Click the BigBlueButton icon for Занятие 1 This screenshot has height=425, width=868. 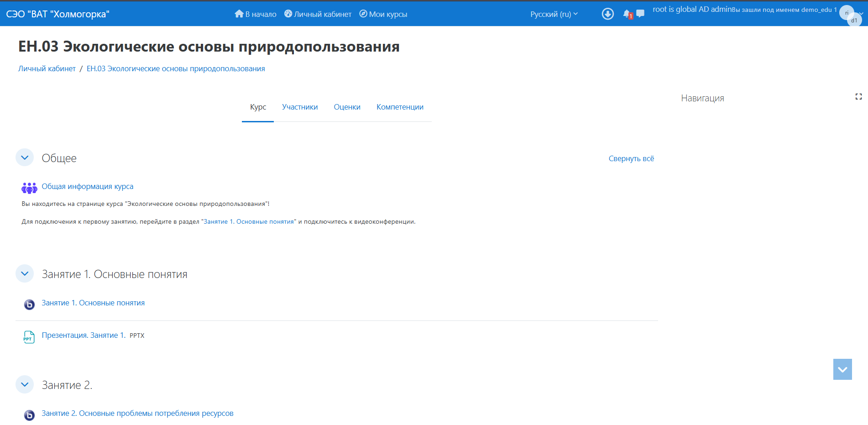29,304
